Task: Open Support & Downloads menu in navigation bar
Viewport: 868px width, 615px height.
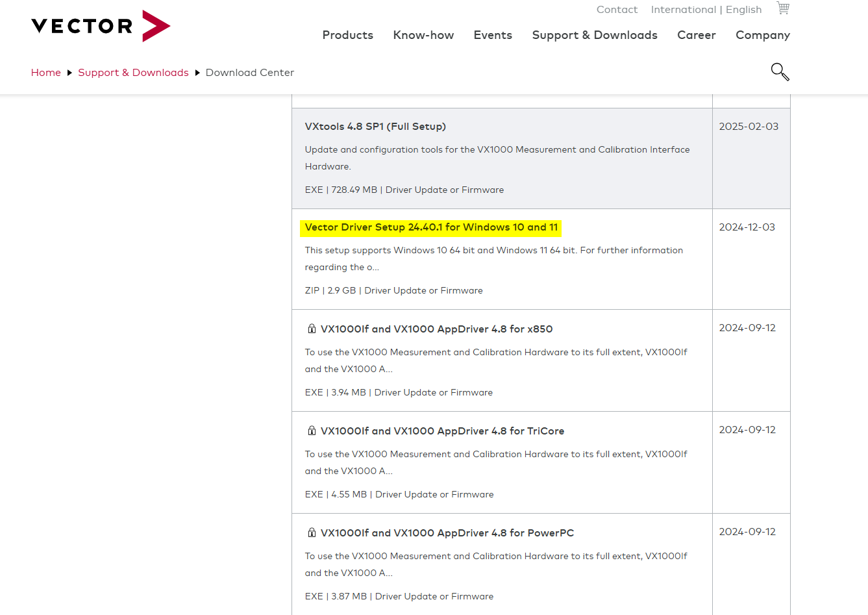Action: 595,35
